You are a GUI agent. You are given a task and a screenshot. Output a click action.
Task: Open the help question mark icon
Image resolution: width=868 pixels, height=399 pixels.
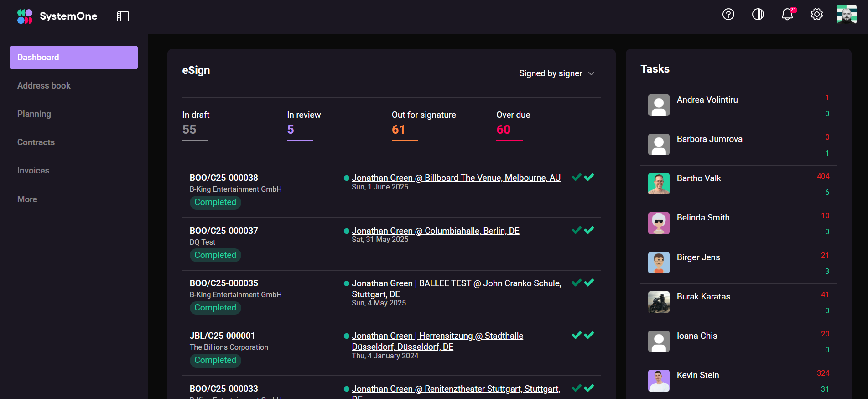click(x=728, y=15)
